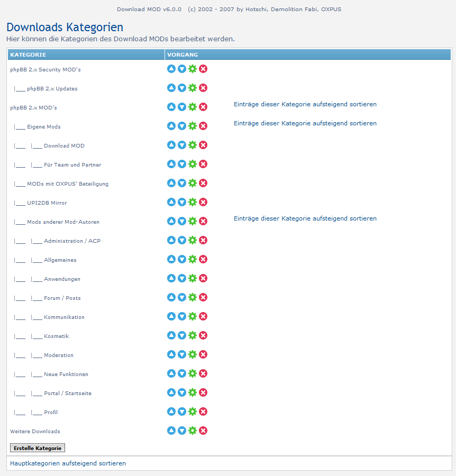Move Allgemeines category up
The image size is (456, 476).
171,259
